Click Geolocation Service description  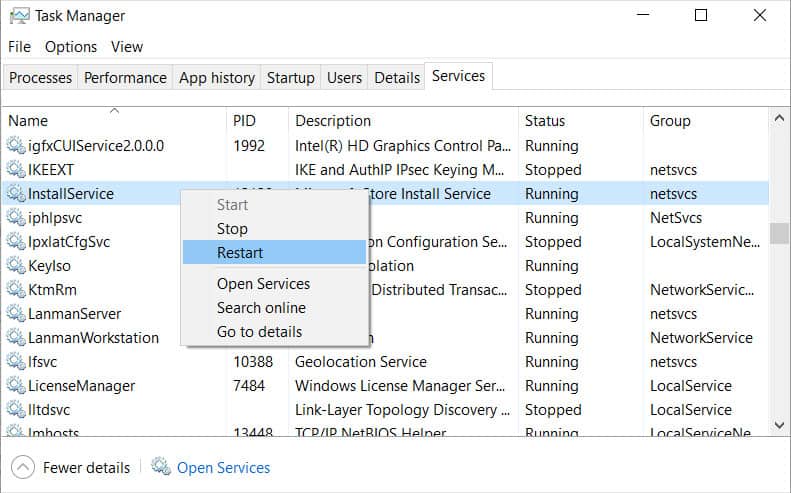[x=361, y=362]
